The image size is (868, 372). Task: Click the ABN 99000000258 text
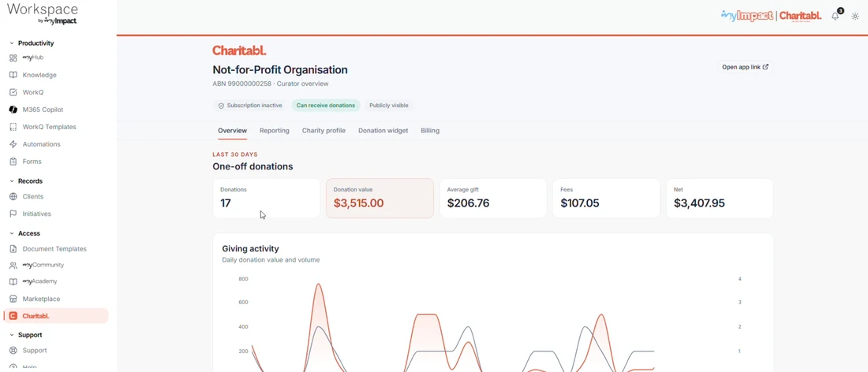click(x=242, y=84)
